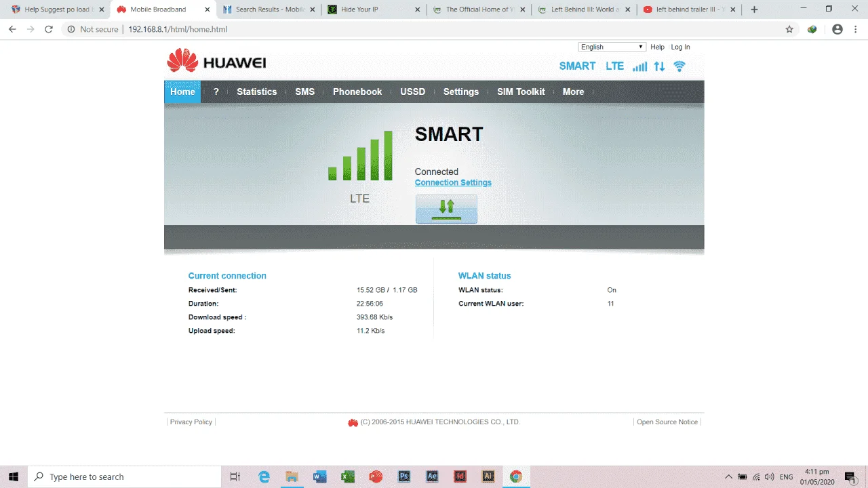Open a new browser tab

[x=754, y=9]
